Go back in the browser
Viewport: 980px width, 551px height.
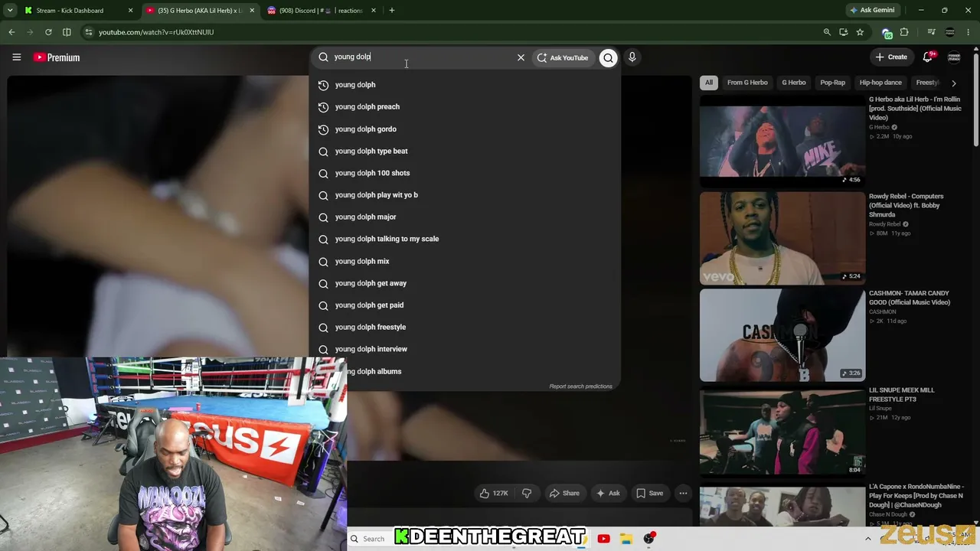pyautogui.click(x=11, y=32)
